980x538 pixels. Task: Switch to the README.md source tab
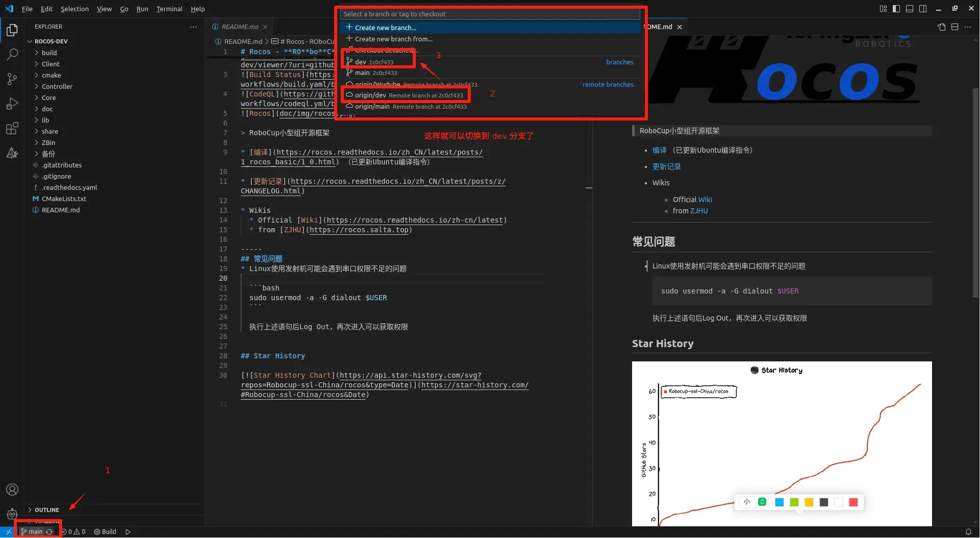point(240,27)
